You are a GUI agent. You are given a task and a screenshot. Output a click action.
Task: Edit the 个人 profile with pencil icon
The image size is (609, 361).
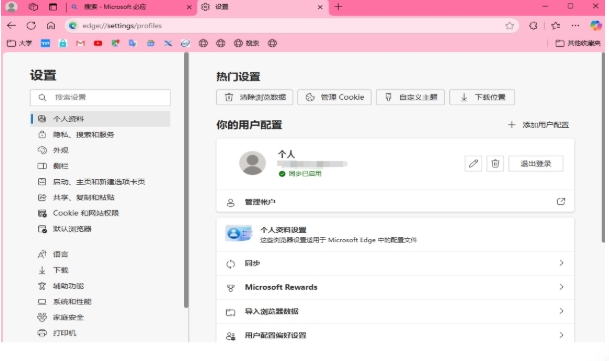pos(473,164)
